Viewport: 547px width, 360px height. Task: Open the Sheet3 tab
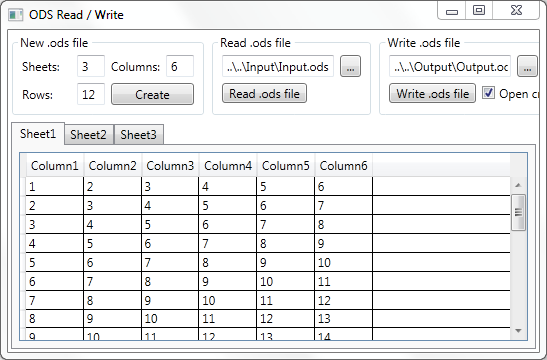pyautogui.click(x=138, y=135)
